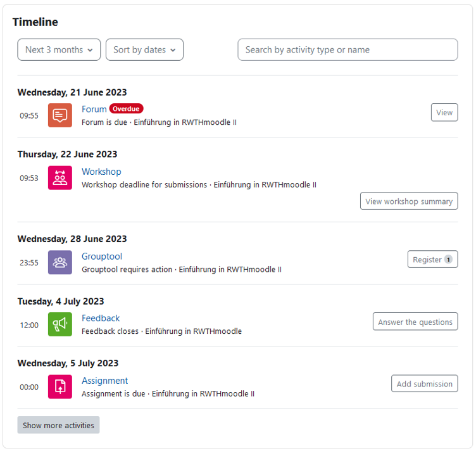Open the Workshop activity link

click(x=101, y=172)
